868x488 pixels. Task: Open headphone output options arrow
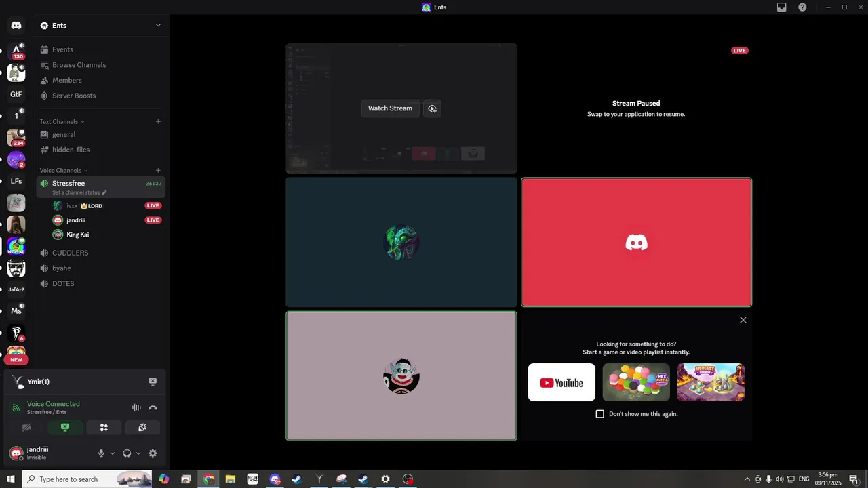pyautogui.click(x=138, y=453)
